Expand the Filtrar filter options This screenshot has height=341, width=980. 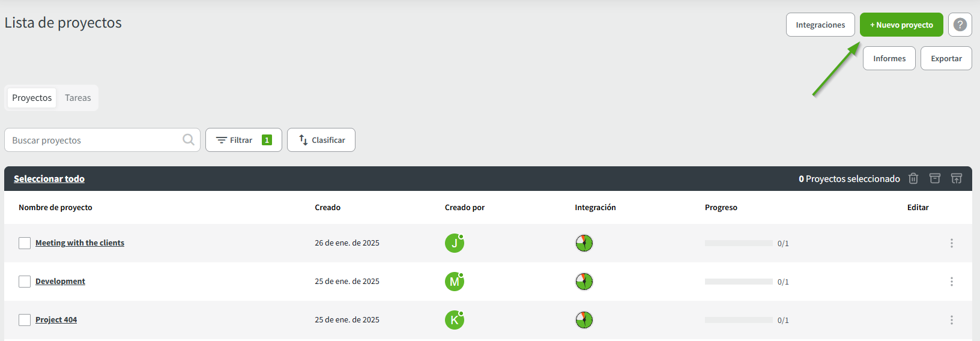click(243, 140)
